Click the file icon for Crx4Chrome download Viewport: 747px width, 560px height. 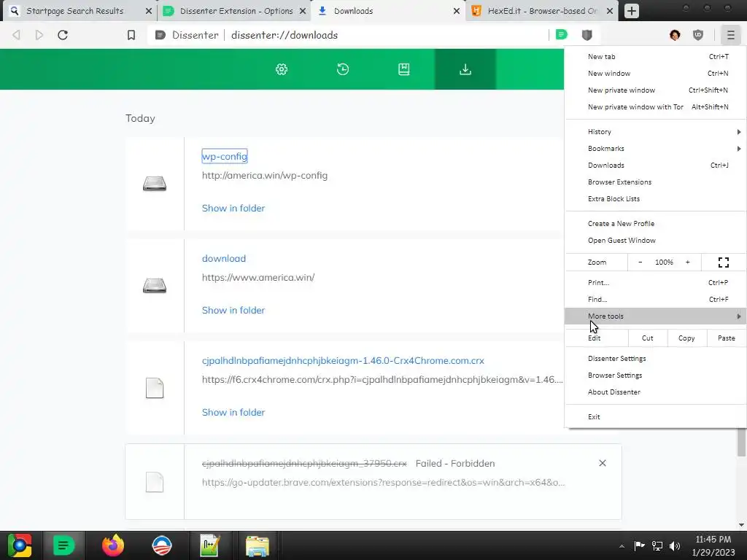[x=155, y=388]
